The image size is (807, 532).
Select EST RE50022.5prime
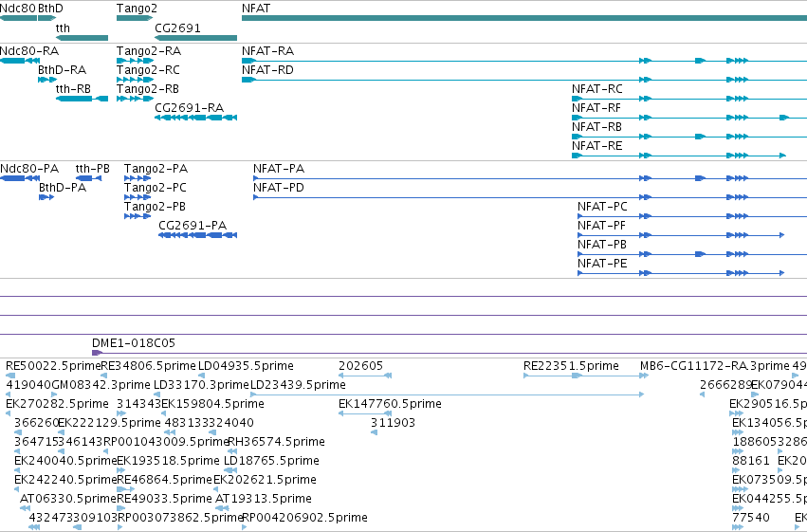[x=53, y=366]
